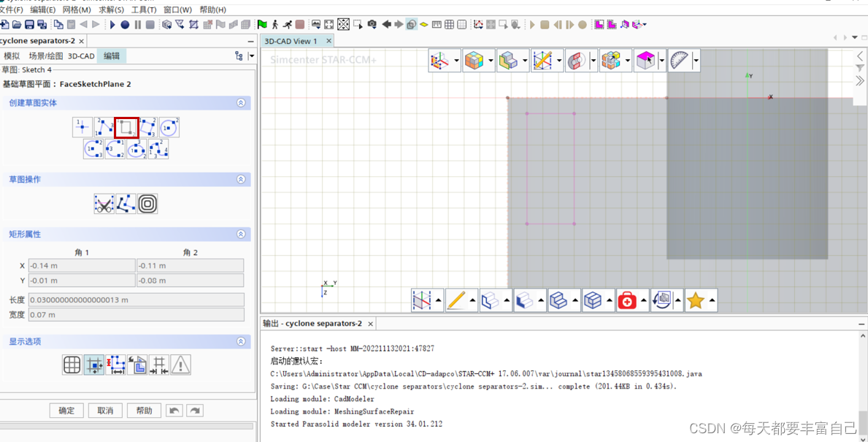Toggle the grid spacing lock option
Image resolution: width=868 pixels, height=442 pixels.
pos(159,365)
